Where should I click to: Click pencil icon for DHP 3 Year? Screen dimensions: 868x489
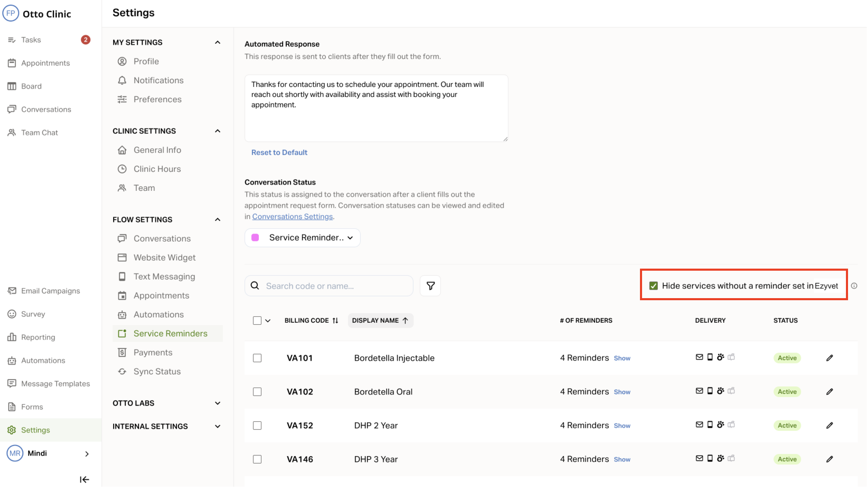[x=829, y=459]
